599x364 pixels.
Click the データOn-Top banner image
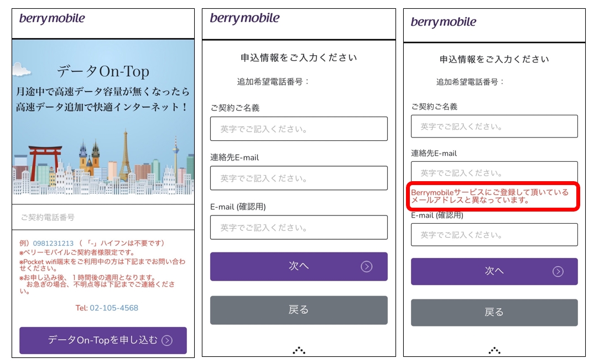point(103,117)
